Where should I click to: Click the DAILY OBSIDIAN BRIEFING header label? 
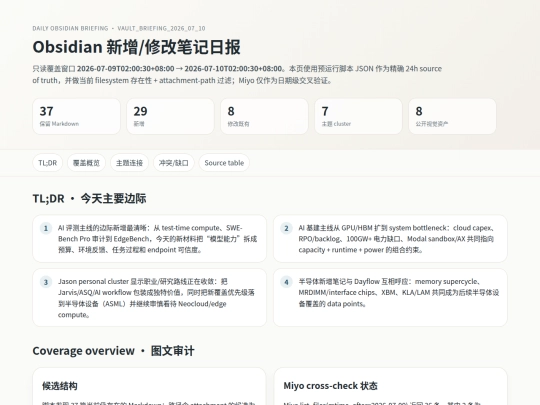[x=70, y=28]
